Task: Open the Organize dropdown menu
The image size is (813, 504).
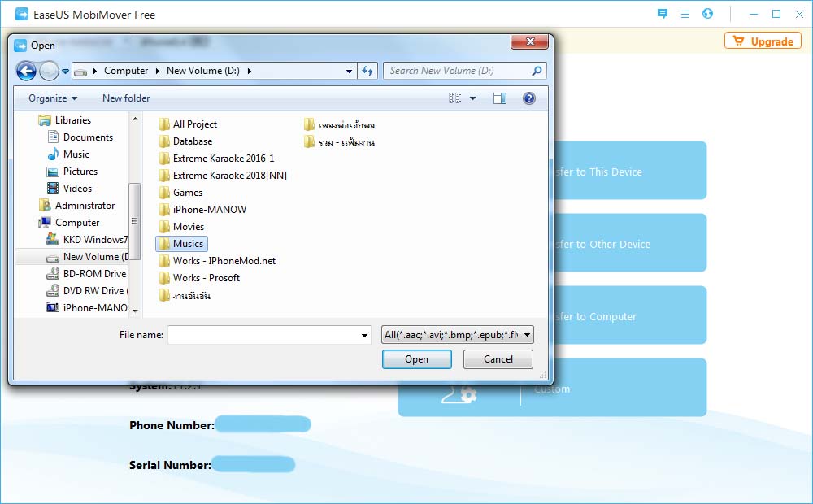Action: coord(50,98)
